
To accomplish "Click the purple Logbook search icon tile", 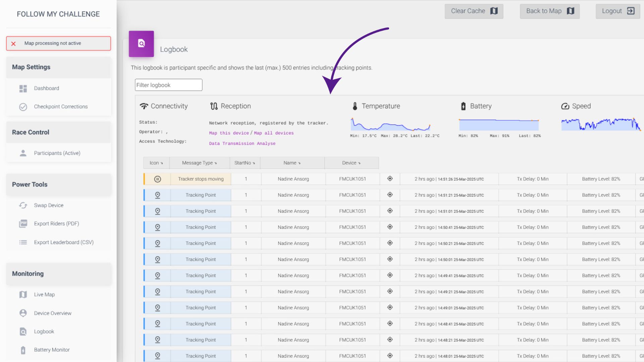I will click(141, 44).
